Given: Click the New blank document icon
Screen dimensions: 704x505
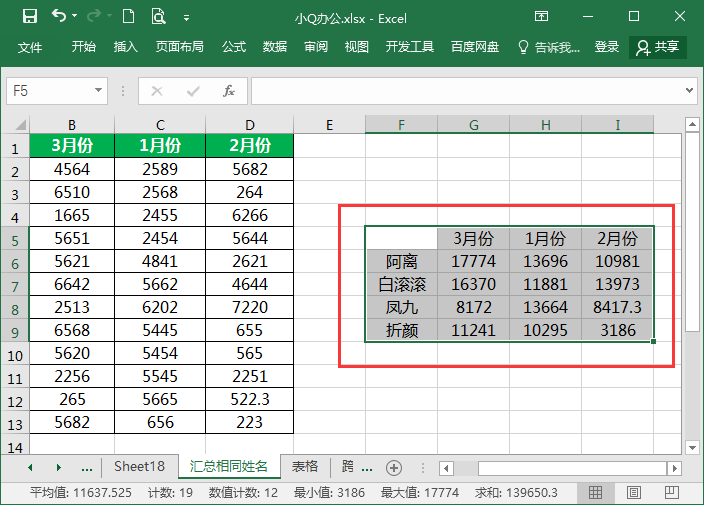Looking at the screenshot, I should [x=128, y=17].
